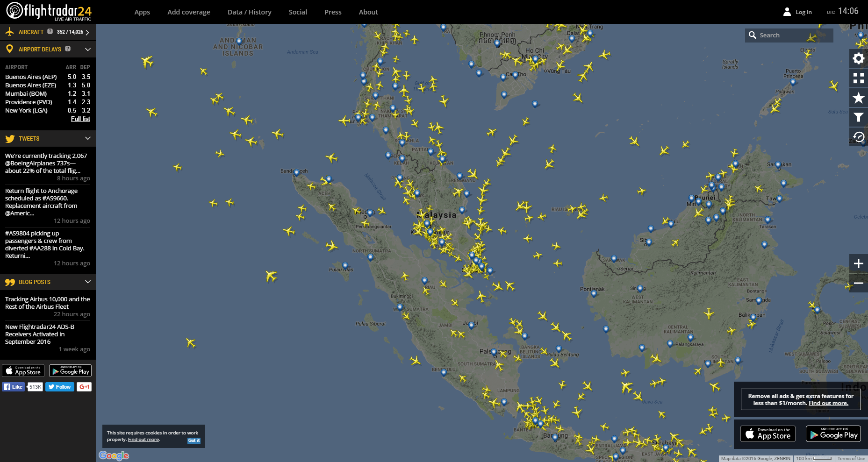Click the Flightradar24 logo
The image size is (868, 462).
(x=49, y=11)
